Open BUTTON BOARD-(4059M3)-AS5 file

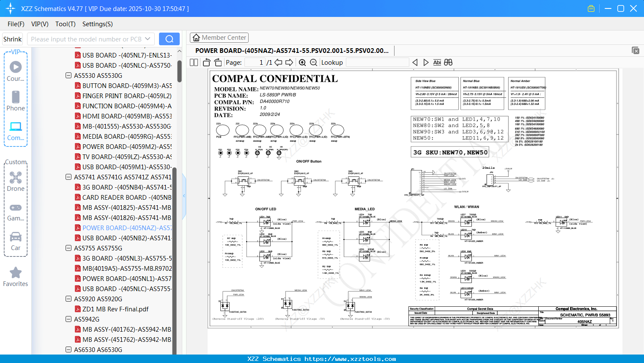coord(127,85)
